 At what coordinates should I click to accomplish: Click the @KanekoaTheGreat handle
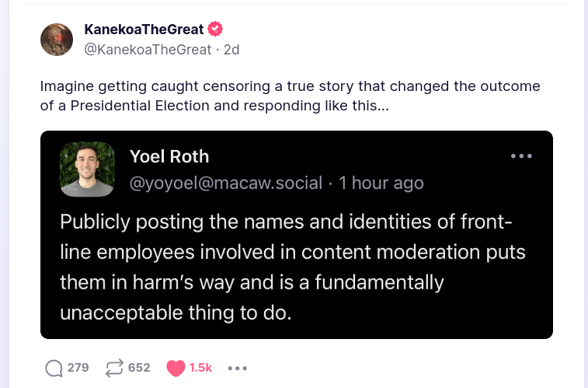click(148, 49)
